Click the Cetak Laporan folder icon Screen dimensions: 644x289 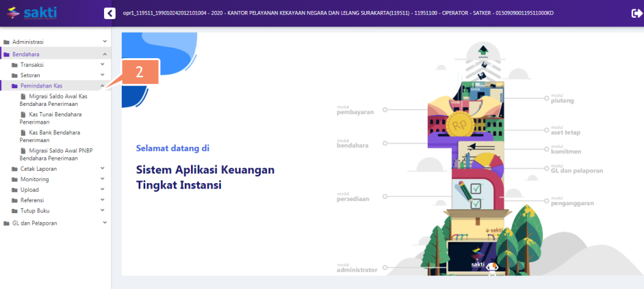click(x=14, y=169)
